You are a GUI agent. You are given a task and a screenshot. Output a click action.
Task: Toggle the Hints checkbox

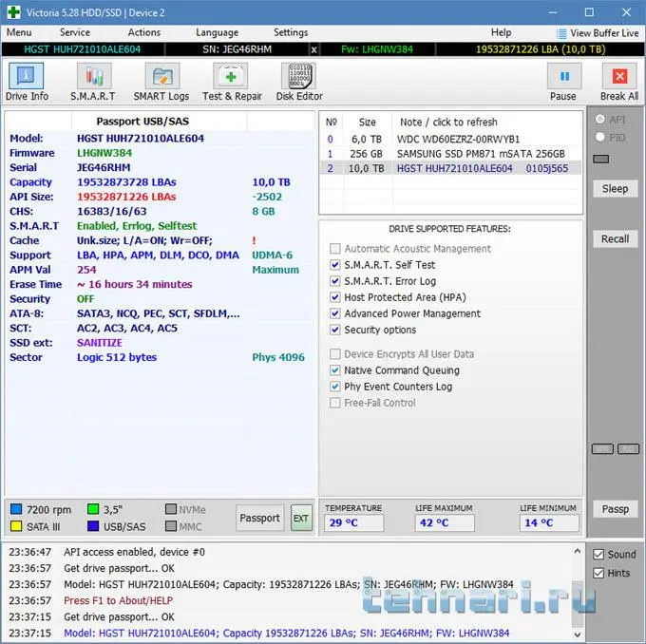click(598, 573)
